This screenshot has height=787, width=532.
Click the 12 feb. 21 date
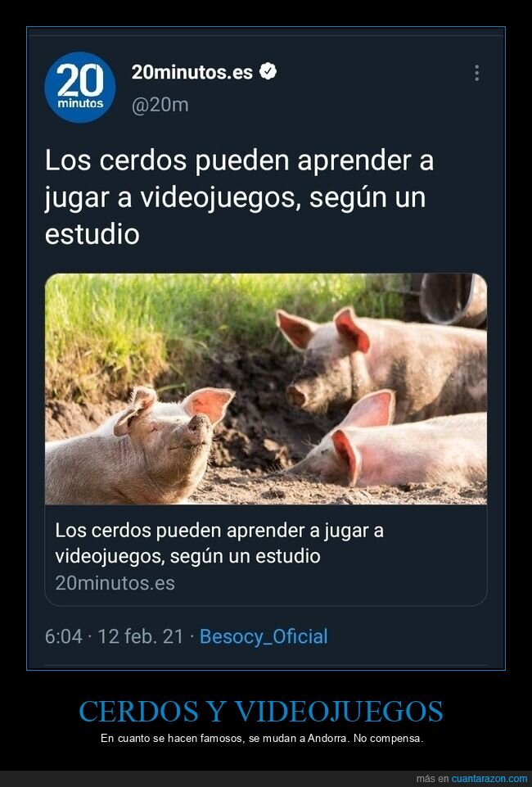141,636
